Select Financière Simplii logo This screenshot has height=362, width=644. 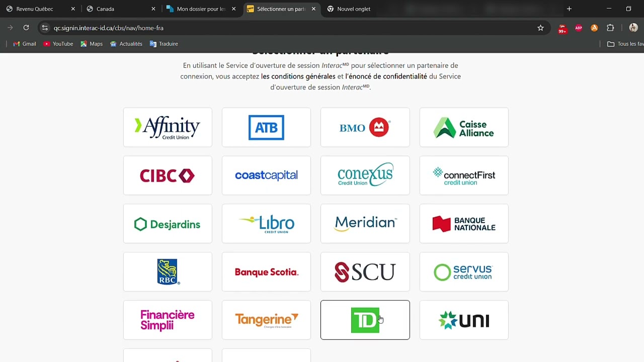168,320
